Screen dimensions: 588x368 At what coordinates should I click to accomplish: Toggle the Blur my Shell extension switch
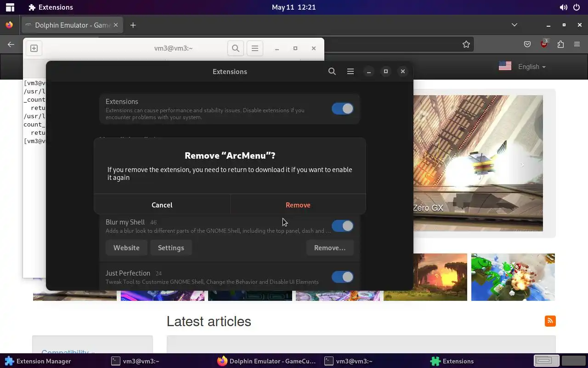[343, 226]
